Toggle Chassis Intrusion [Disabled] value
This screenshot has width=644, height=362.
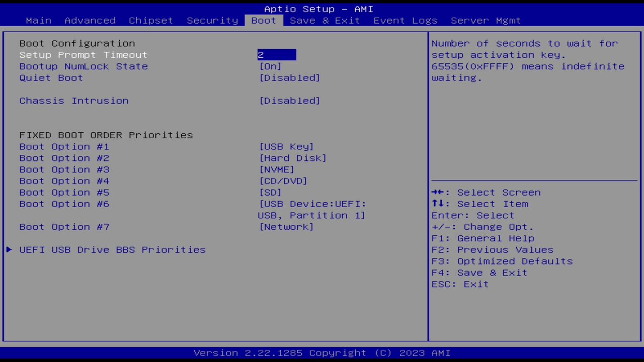click(289, 101)
